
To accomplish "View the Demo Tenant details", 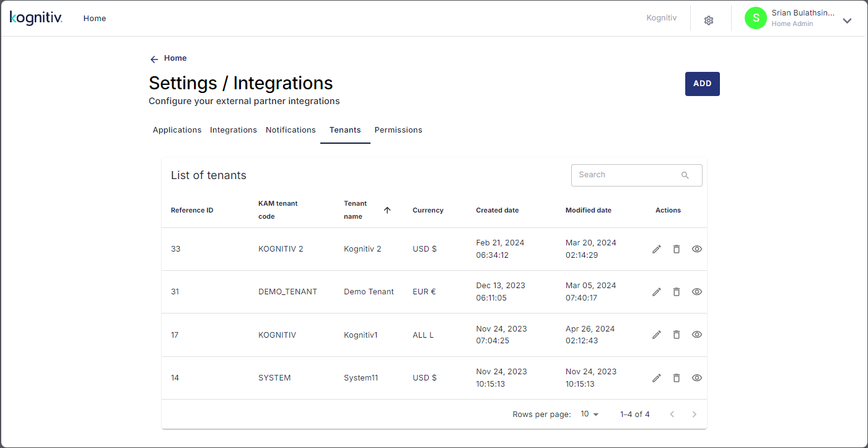I will pyautogui.click(x=697, y=292).
